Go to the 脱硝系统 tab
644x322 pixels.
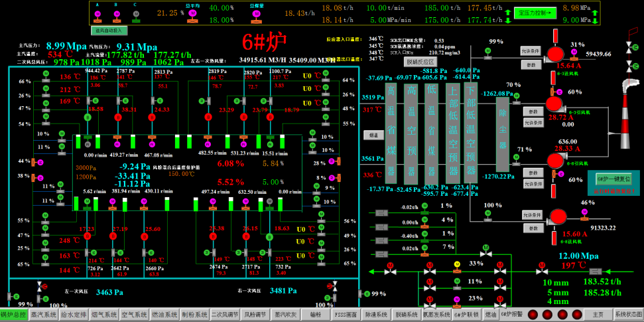tap(406, 314)
